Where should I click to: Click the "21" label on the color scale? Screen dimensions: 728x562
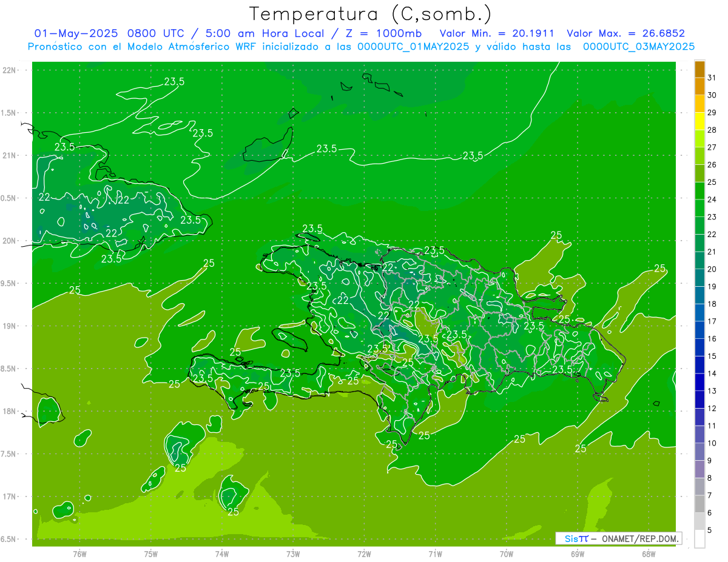click(712, 252)
